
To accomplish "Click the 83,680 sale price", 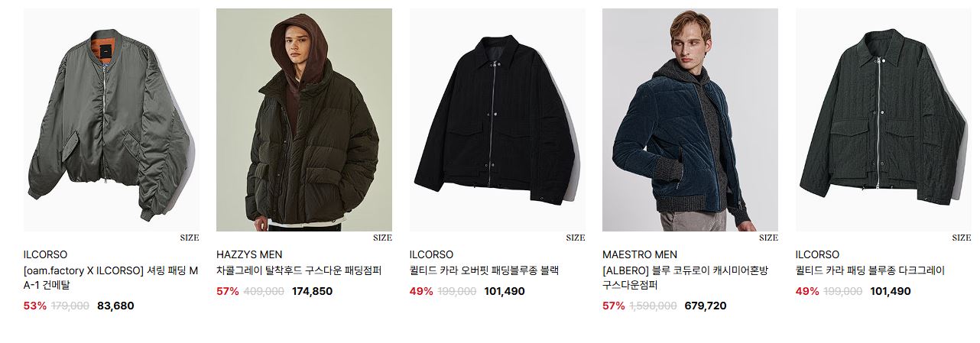I will (115, 306).
